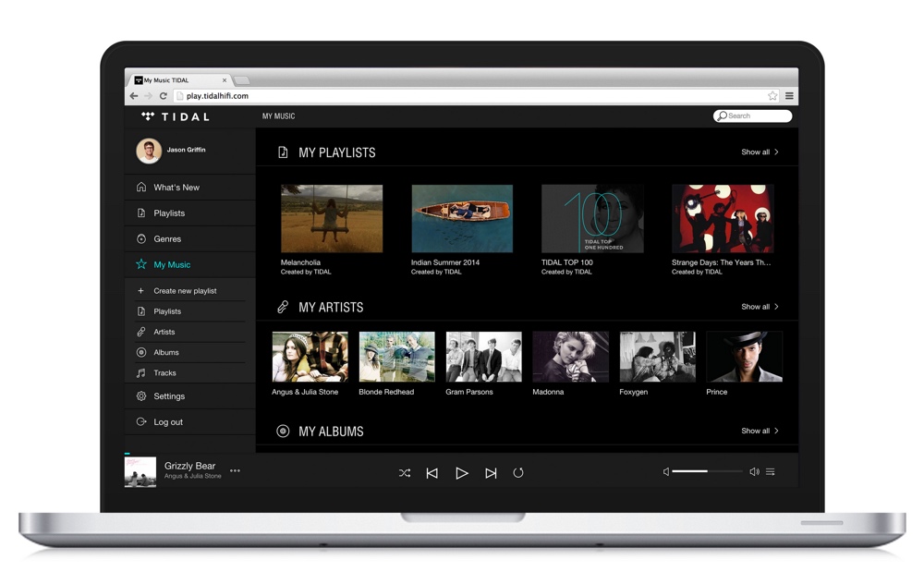
Task: Bookmark page with the star icon
Action: pos(772,96)
